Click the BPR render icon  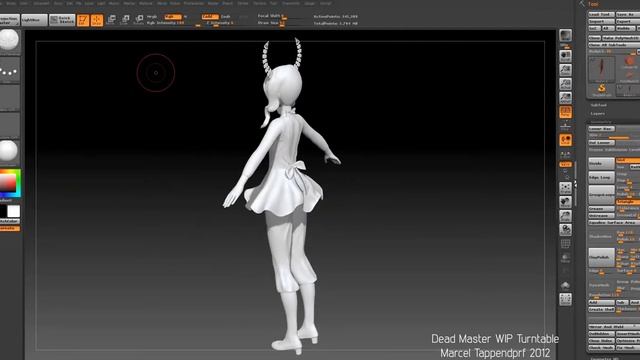pyautogui.click(x=565, y=35)
